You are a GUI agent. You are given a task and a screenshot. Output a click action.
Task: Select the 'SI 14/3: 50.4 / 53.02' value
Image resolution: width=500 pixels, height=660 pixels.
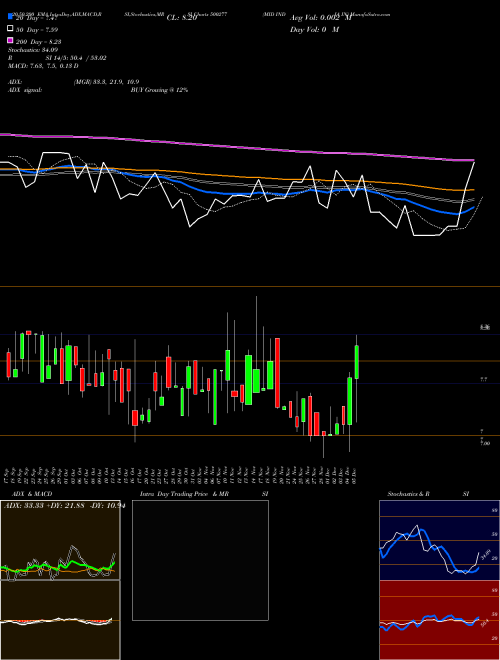pyautogui.click(x=76, y=58)
